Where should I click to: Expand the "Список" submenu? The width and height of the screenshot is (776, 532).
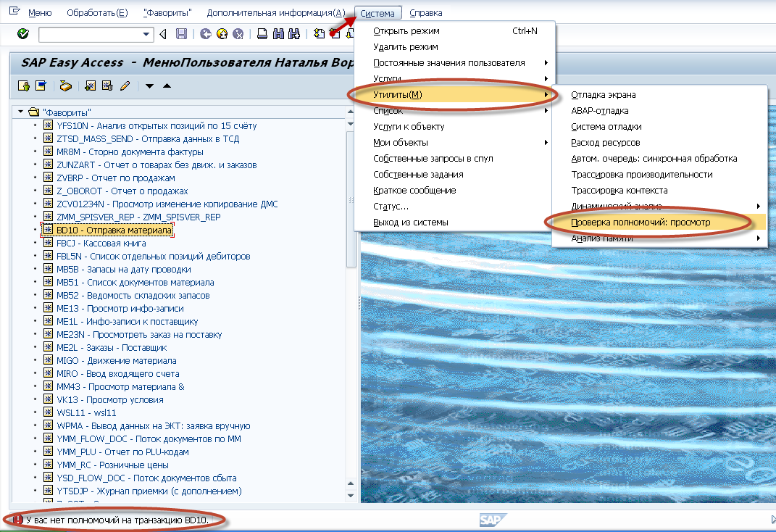click(x=546, y=110)
